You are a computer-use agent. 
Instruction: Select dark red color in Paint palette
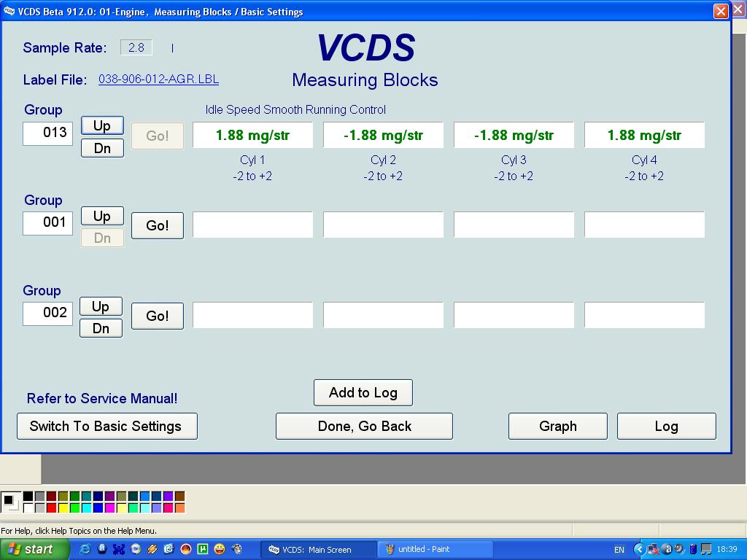point(52,496)
